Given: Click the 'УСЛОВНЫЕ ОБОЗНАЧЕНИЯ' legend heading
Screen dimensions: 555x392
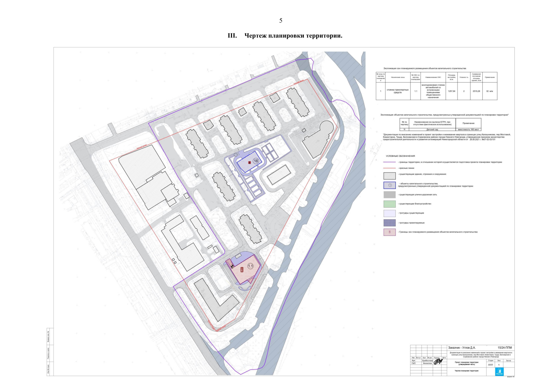Looking at the screenshot, I should click(400, 156).
